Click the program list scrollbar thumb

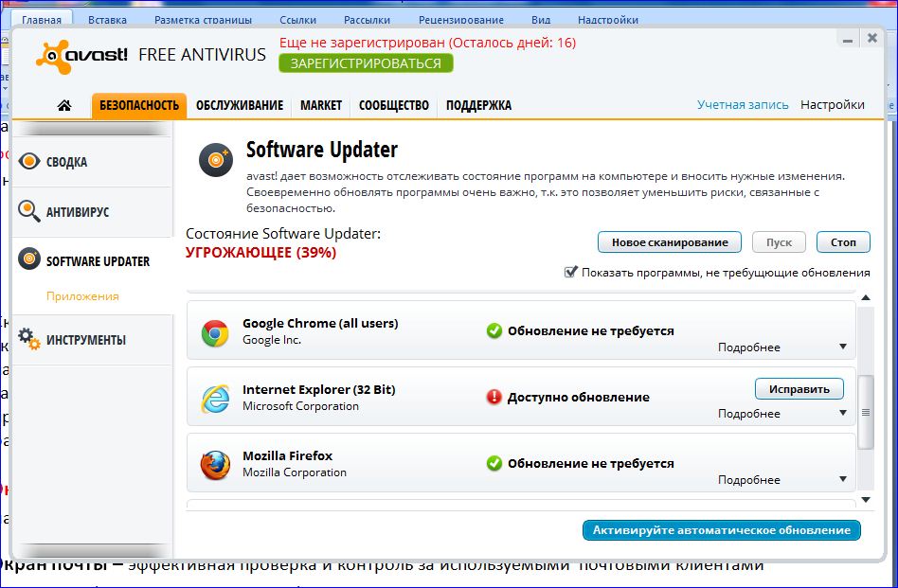coord(866,412)
